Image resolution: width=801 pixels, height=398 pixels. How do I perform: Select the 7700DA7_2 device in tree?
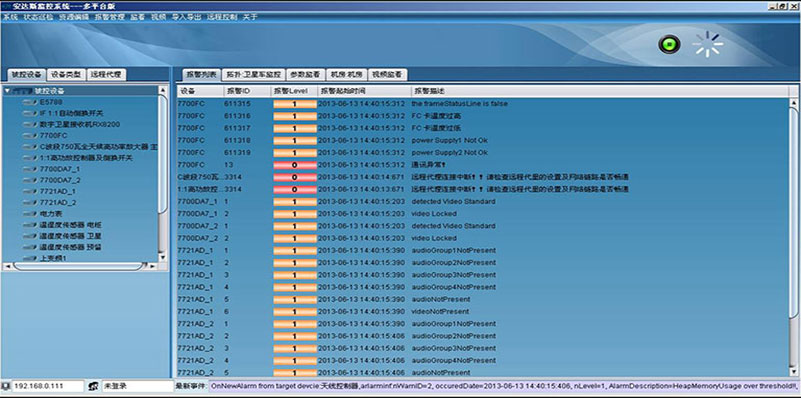[x=60, y=180]
